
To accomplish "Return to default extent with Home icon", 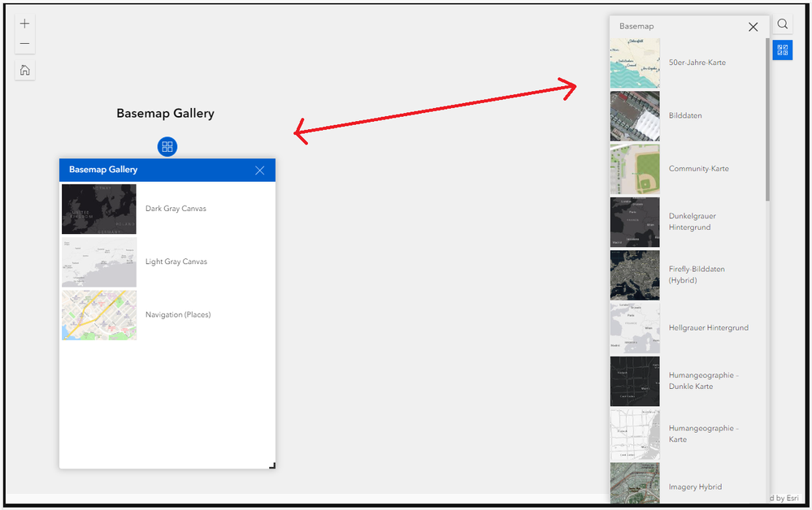I will 24,70.
